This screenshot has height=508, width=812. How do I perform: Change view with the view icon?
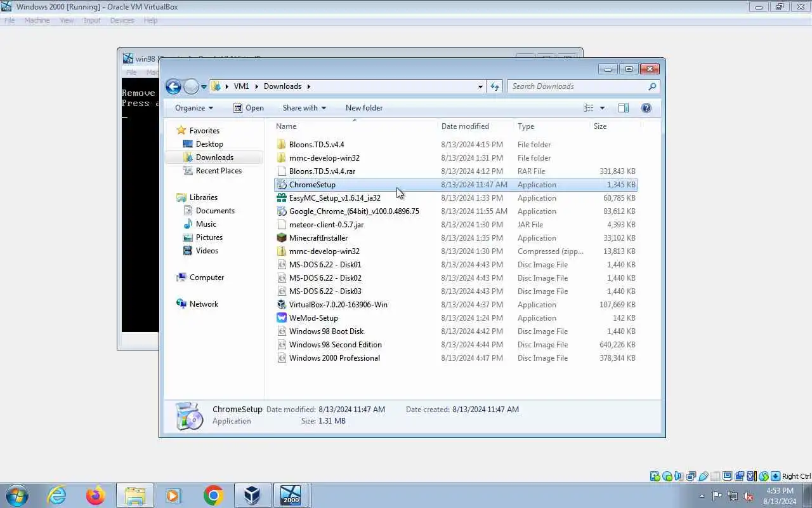(589, 108)
